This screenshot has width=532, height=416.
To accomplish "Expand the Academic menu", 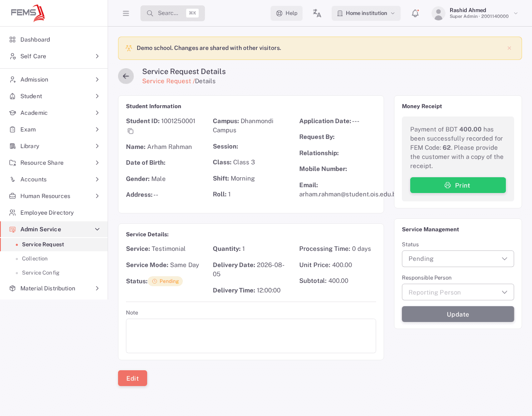I will coord(54,113).
